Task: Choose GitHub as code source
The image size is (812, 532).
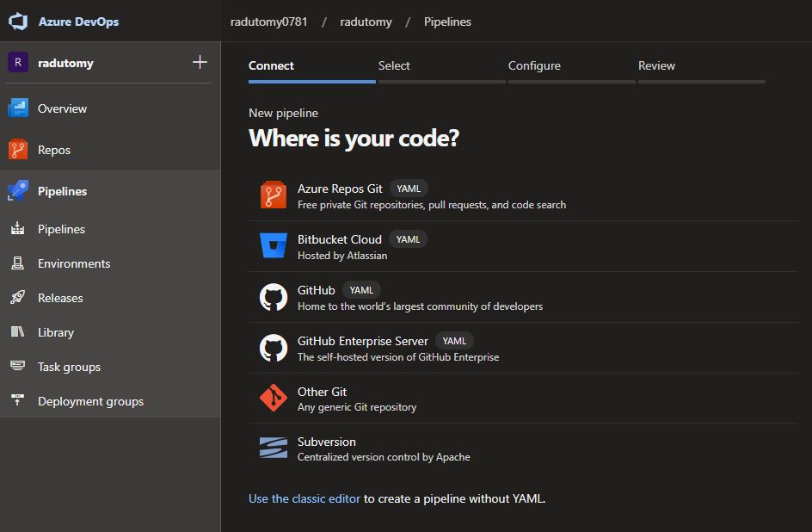Action: tap(523, 297)
